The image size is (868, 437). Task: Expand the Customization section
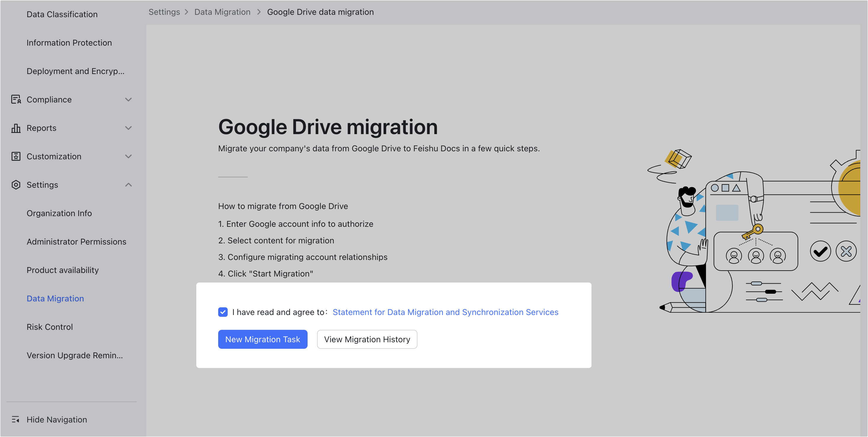coord(128,156)
